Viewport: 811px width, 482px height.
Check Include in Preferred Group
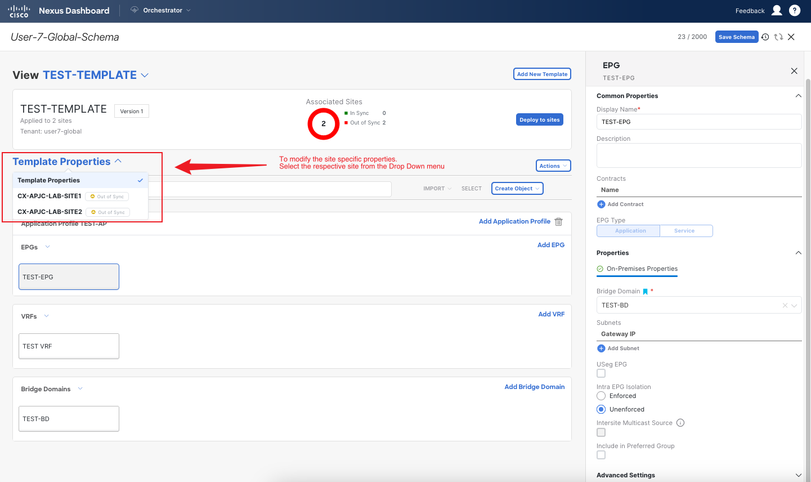pos(600,455)
